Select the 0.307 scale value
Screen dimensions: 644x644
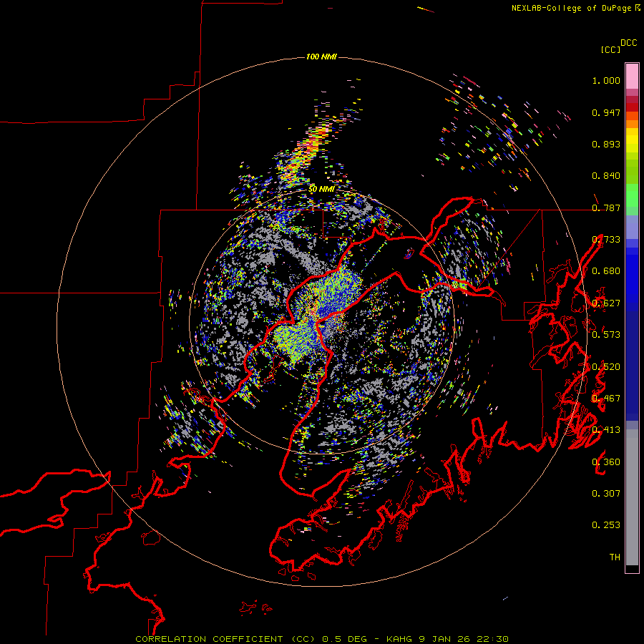click(606, 494)
